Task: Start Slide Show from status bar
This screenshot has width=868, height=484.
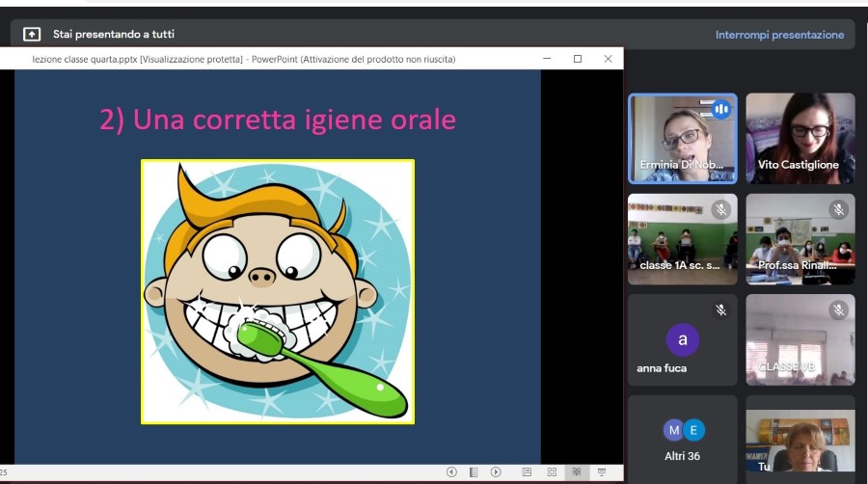Action: click(602, 472)
